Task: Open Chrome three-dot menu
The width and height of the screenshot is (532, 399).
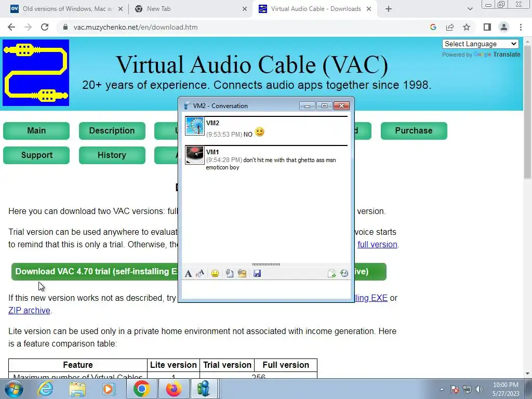Action: (x=521, y=27)
